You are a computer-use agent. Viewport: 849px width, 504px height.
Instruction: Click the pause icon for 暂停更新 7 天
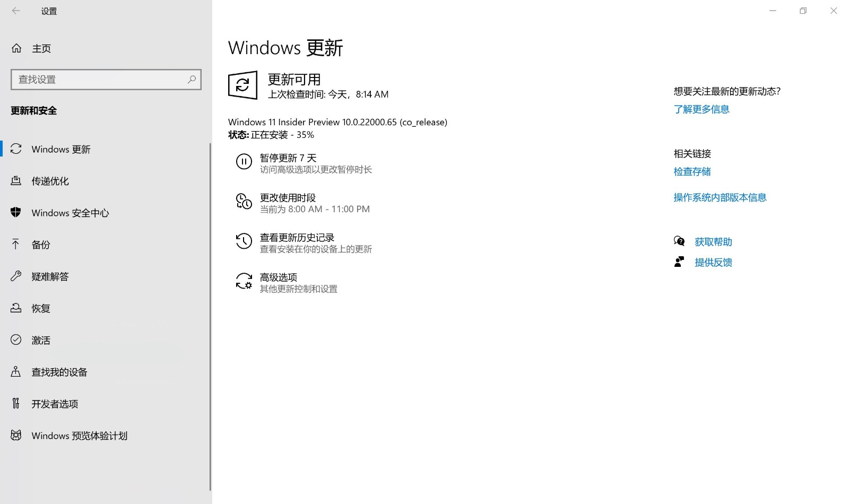[x=244, y=161]
